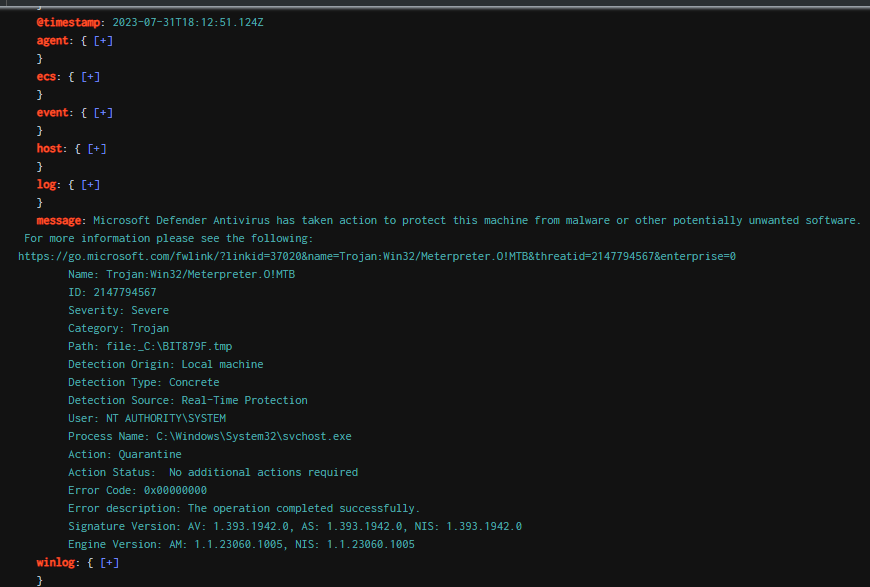Select the Severity: Severe line
This screenshot has height=587, width=870.
tap(118, 310)
